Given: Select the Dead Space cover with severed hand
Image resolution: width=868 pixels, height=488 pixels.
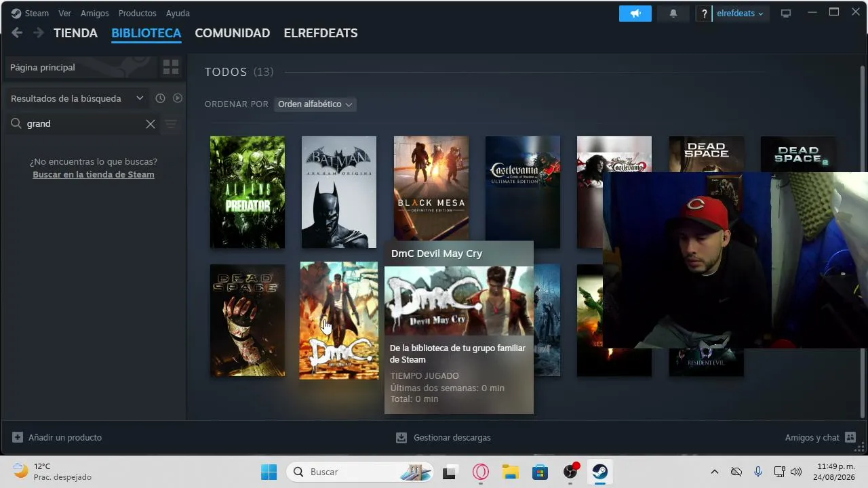Looking at the screenshot, I should coord(248,321).
